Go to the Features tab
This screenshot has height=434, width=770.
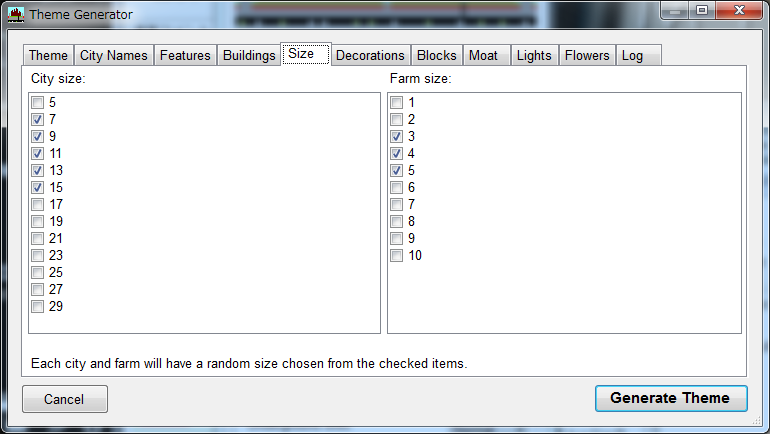point(185,56)
